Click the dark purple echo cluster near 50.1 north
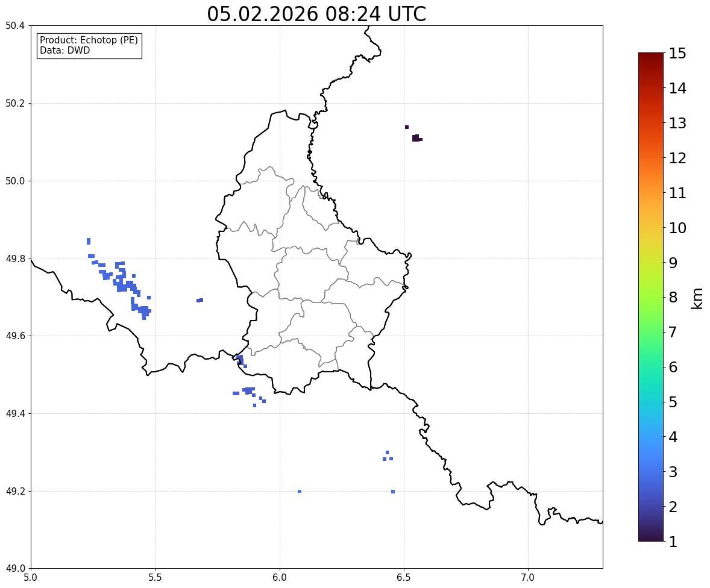Viewport: 710px width, 588px height. coord(416,138)
